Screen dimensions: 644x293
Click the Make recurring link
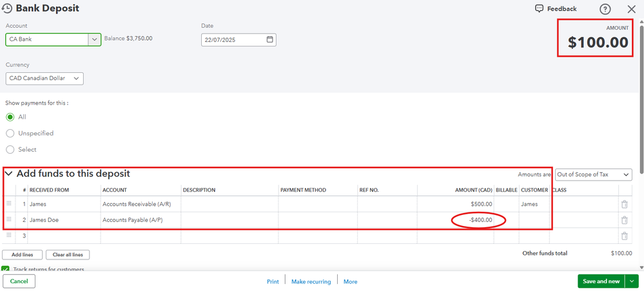311,281
